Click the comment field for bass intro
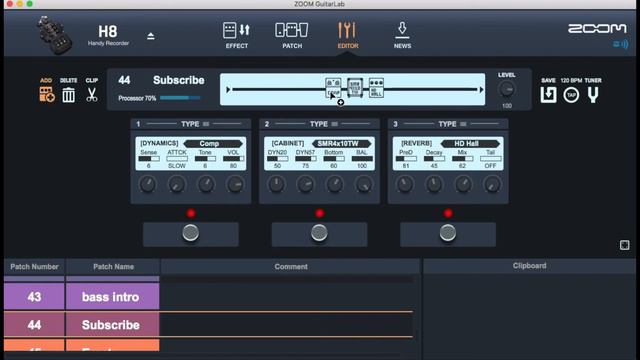The width and height of the screenshot is (640, 360). 286,297
